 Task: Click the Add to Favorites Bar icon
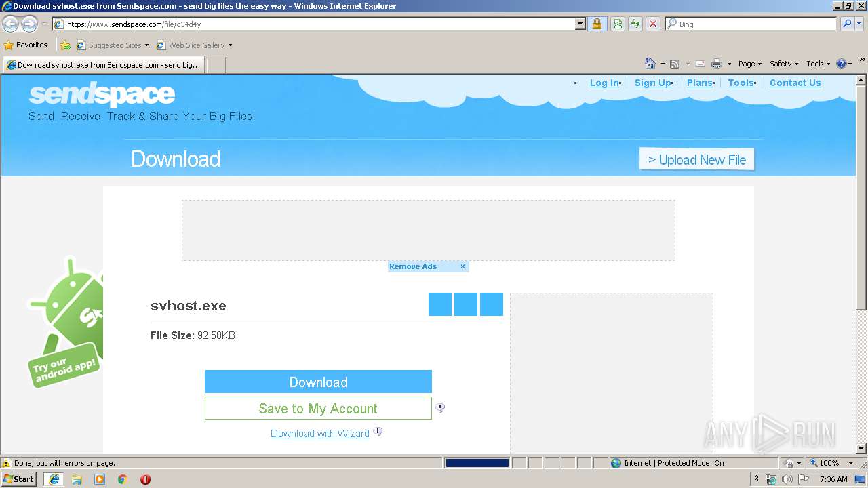[65, 45]
